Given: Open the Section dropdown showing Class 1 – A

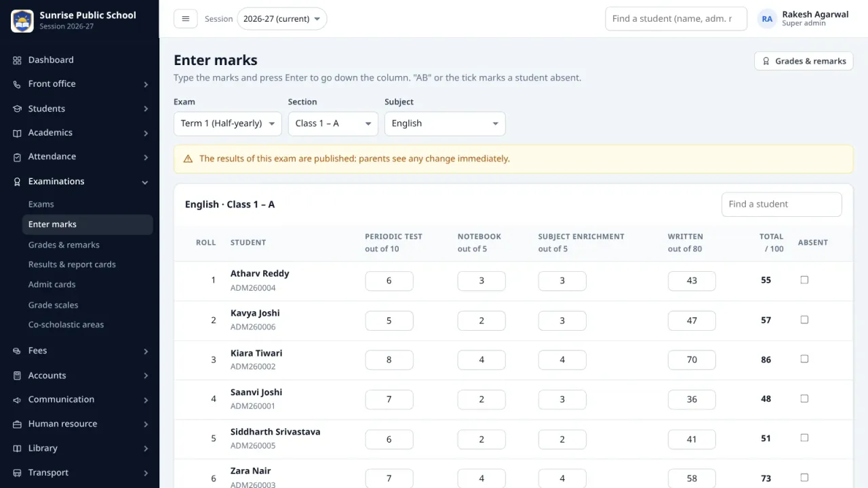Looking at the screenshot, I should pos(333,123).
